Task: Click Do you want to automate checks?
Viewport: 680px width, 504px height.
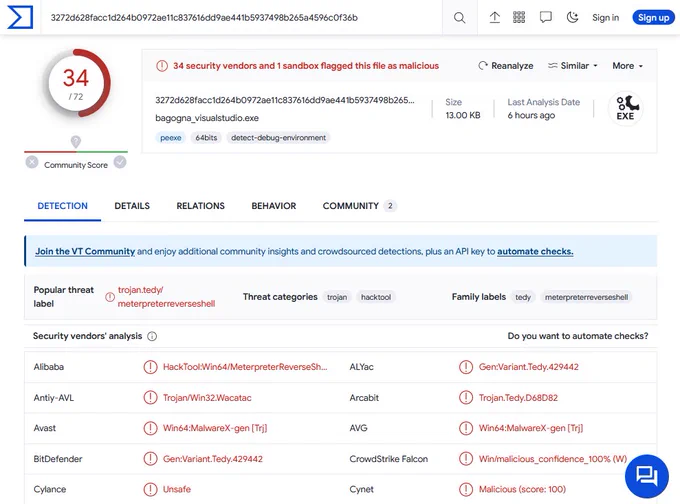Action: pos(578,336)
